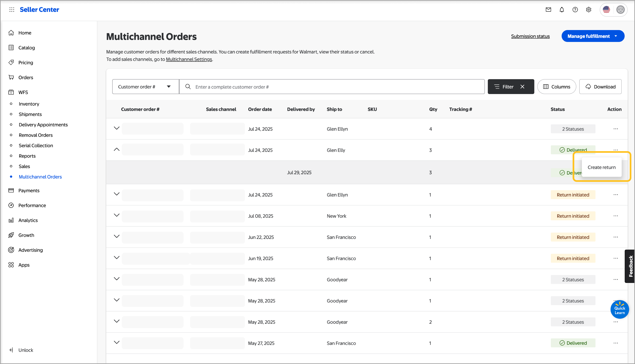Open actions menu for 1-quantity Glen Ellyn row
This screenshot has width=635, height=364.
(x=616, y=195)
